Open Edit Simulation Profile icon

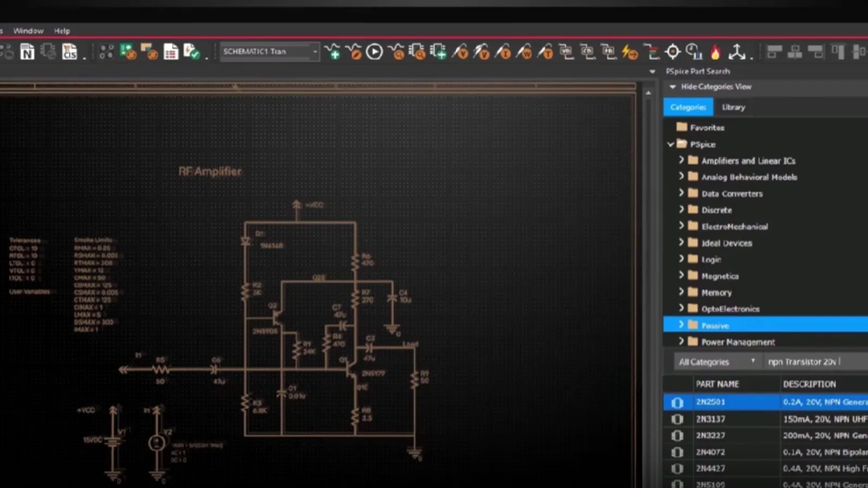pos(354,52)
